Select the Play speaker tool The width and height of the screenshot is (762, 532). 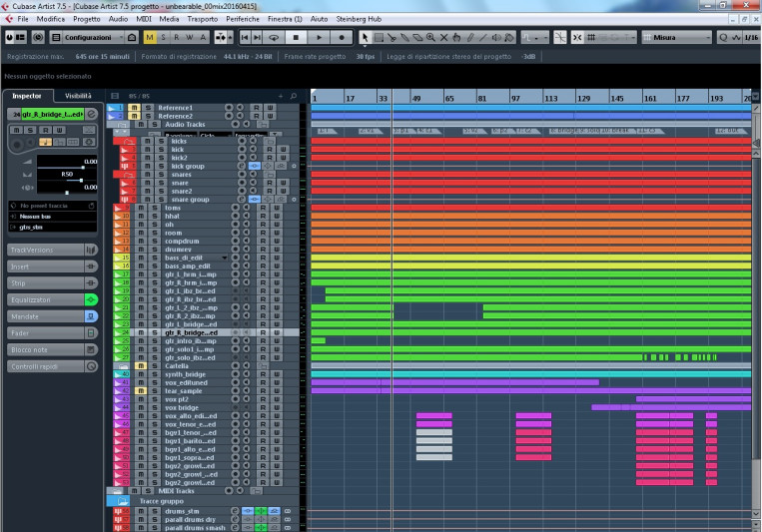pos(495,37)
